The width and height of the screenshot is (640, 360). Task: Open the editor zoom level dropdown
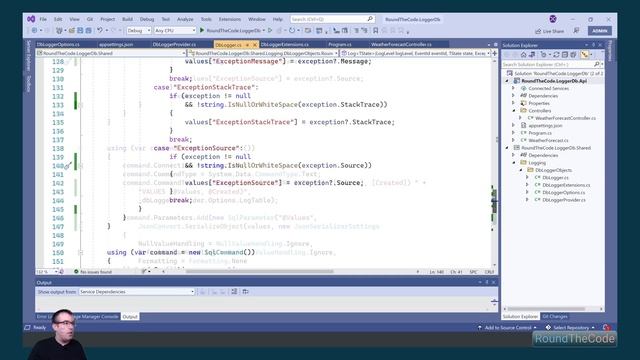[x=47, y=272]
